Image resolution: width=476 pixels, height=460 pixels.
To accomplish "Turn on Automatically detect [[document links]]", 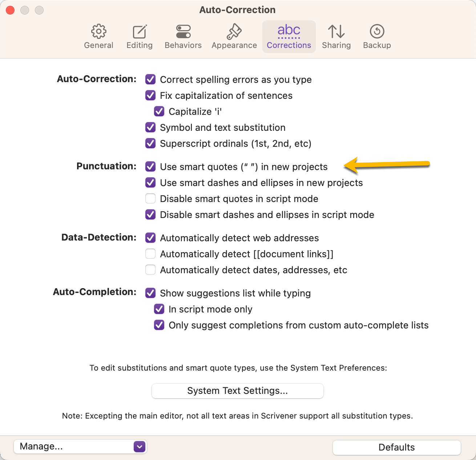I will pyautogui.click(x=150, y=254).
